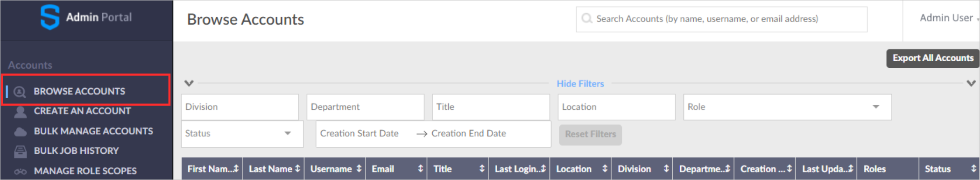Click the Hide Filters link
This screenshot has width=980, height=180.
pyautogui.click(x=580, y=84)
